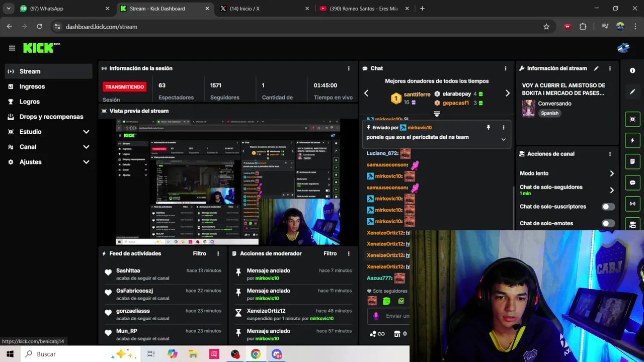Viewport: 644px width, 362px height.
Task: Pick the green emote below the chat
Action: tap(386, 301)
